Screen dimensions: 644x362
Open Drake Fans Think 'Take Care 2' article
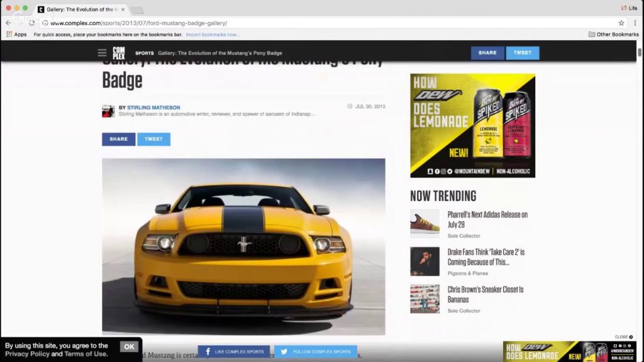[486, 257]
